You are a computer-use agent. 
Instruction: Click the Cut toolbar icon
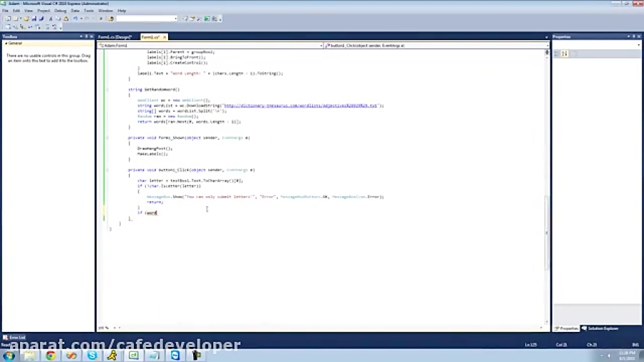coord(51,19)
